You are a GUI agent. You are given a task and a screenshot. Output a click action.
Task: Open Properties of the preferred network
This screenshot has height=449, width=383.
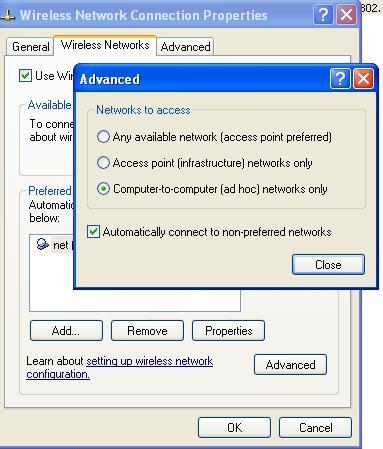228,331
